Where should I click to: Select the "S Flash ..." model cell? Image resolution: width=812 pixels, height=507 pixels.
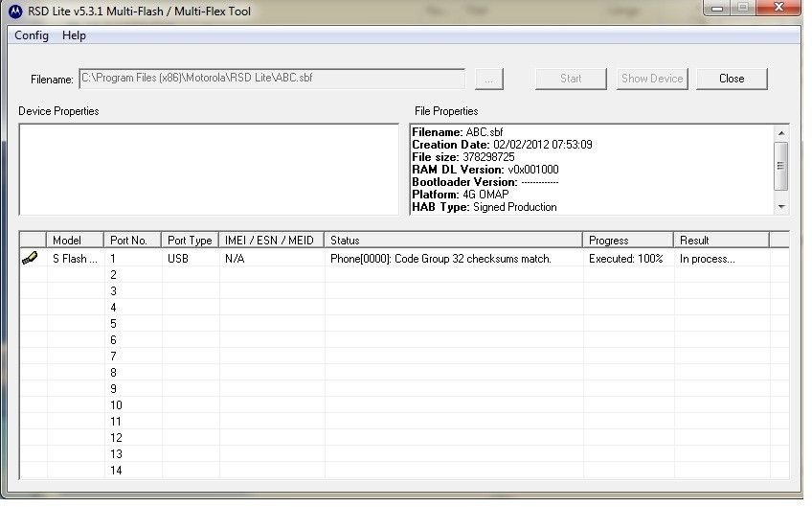click(x=75, y=258)
